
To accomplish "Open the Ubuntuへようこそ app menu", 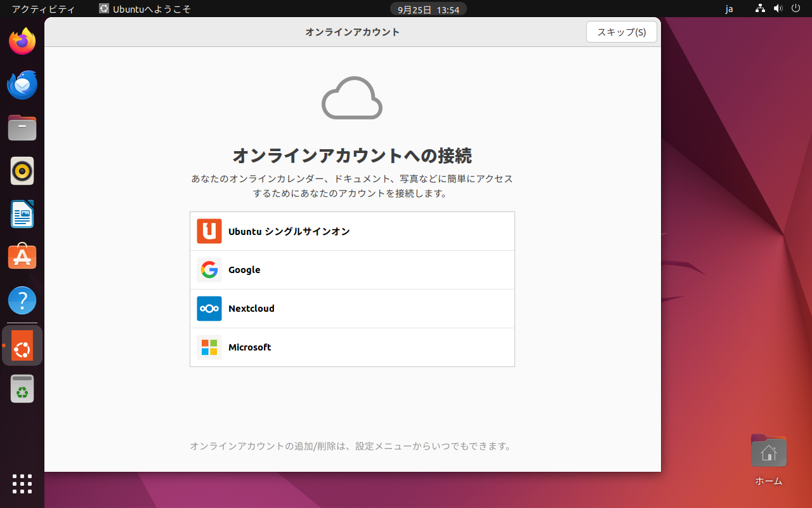I will tap(145, 10).
